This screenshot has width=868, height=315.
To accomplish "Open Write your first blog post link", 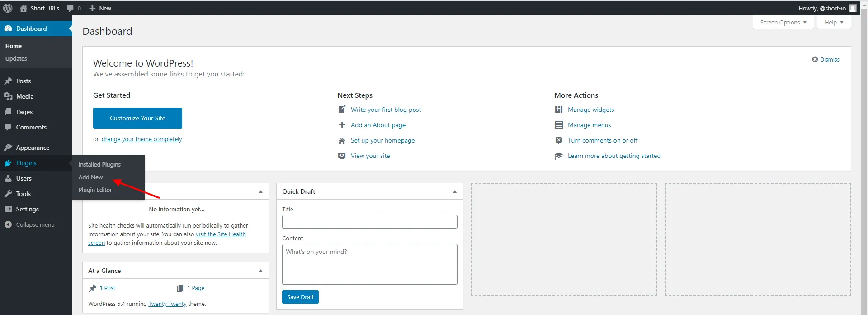I will point(386,110).
